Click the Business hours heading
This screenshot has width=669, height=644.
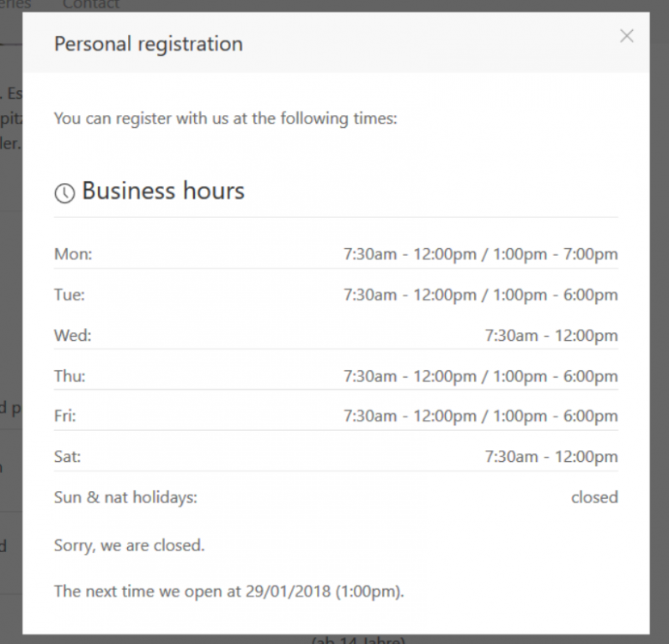(163, 191)
